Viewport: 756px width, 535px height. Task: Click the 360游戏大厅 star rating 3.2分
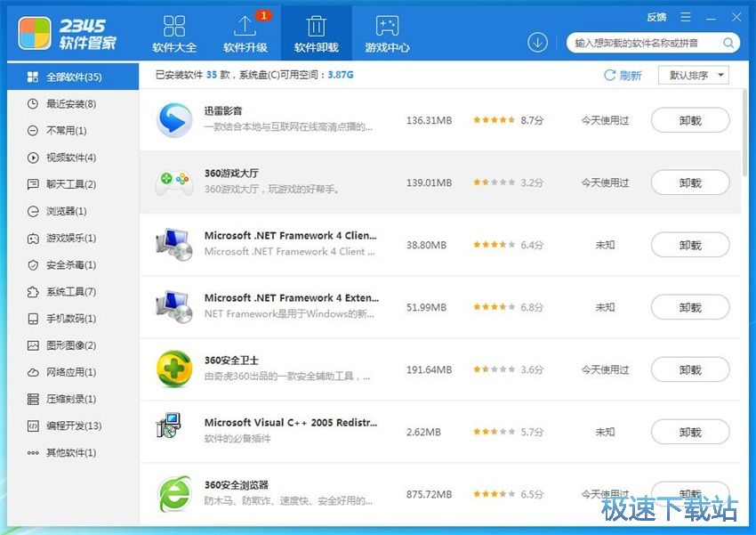click(x=508, y=182)
